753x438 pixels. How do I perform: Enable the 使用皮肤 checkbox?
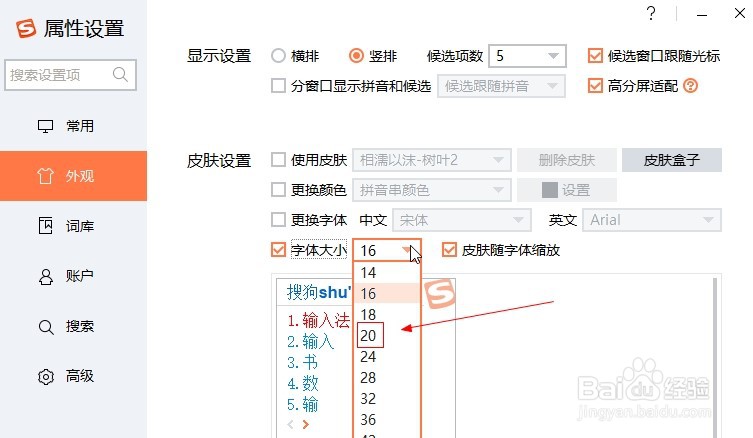279,159
